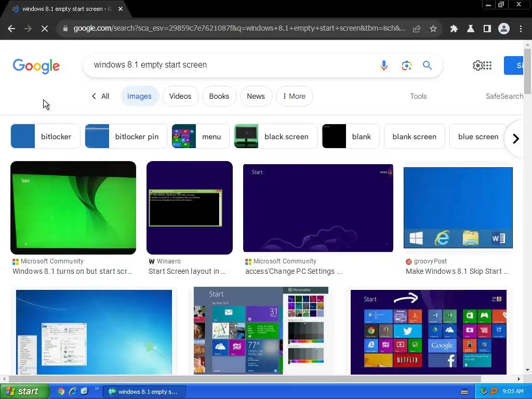The height and width of the screenshot is (399, 532).
Task: Open the Windows XP start button
Action: tap(24, 392)
